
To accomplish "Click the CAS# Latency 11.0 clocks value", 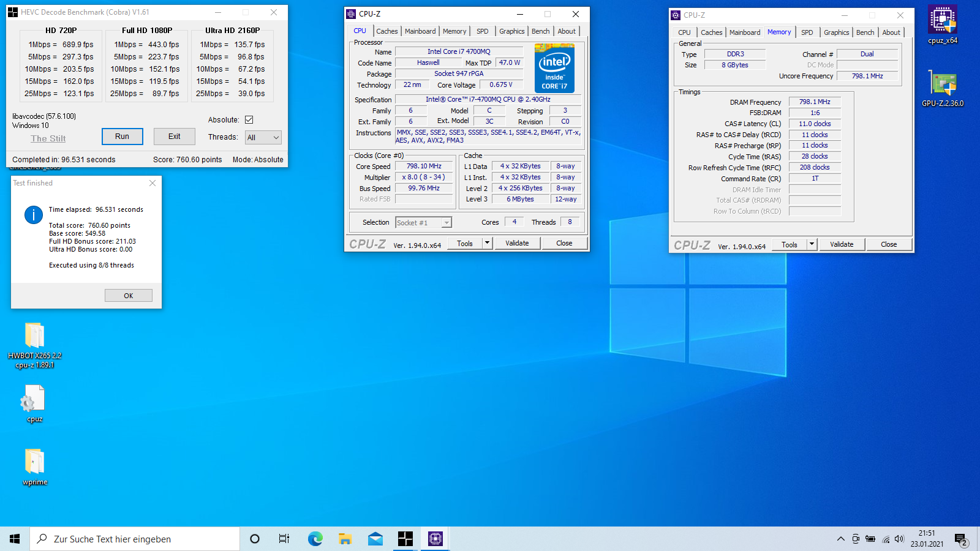I will pyautogui.click(x=815, y=124).
